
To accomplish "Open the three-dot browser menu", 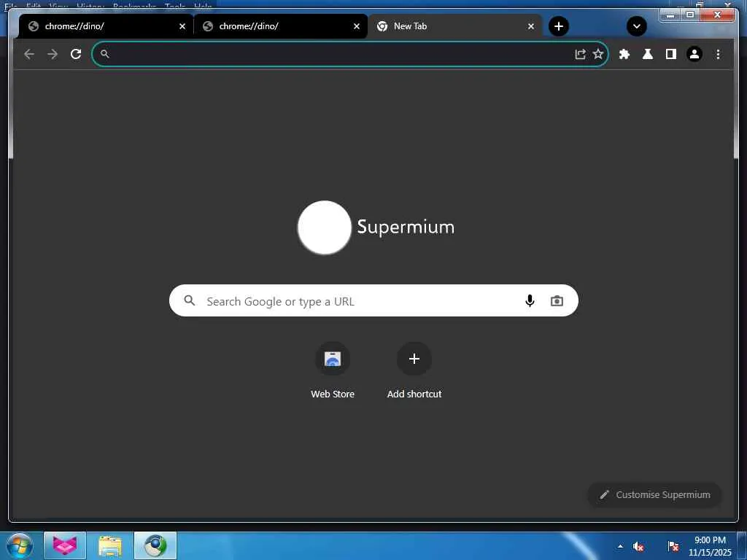I will 718,54.
